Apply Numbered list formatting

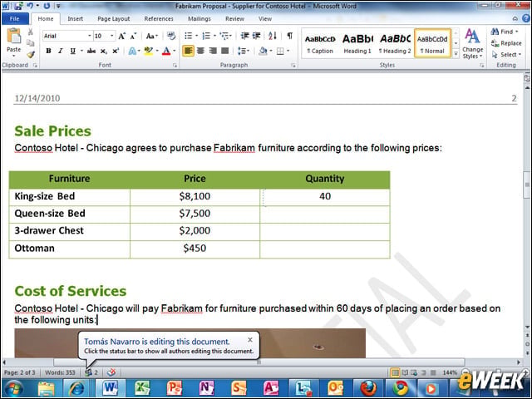tap(206, 36)
